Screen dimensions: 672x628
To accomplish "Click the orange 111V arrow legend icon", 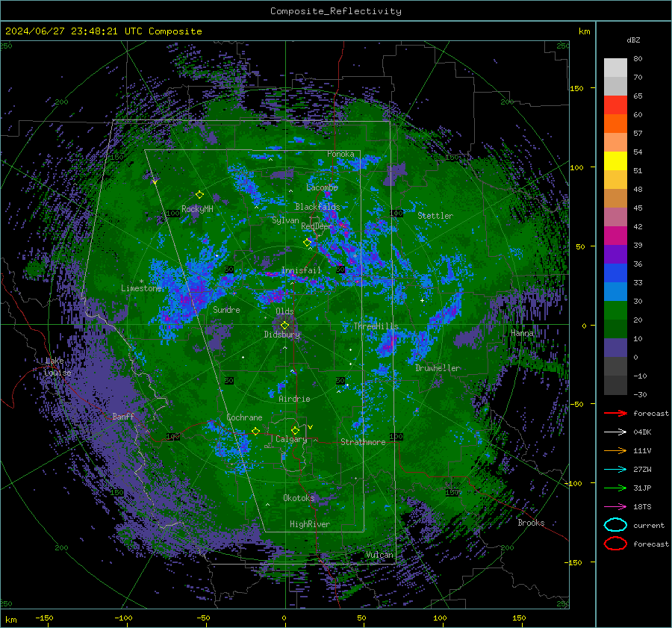I will coord(615,450).
